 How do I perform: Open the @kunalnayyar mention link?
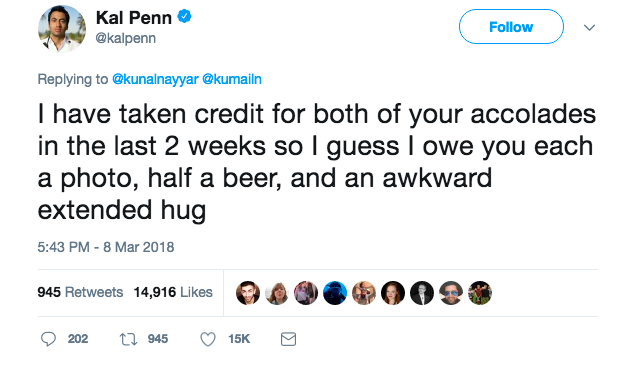[155, 79]
